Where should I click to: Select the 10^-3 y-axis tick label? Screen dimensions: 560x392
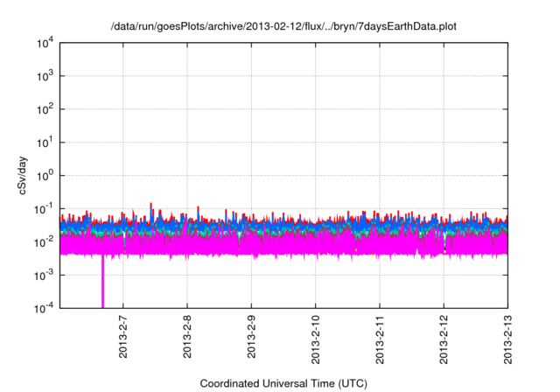click(44, 276)
